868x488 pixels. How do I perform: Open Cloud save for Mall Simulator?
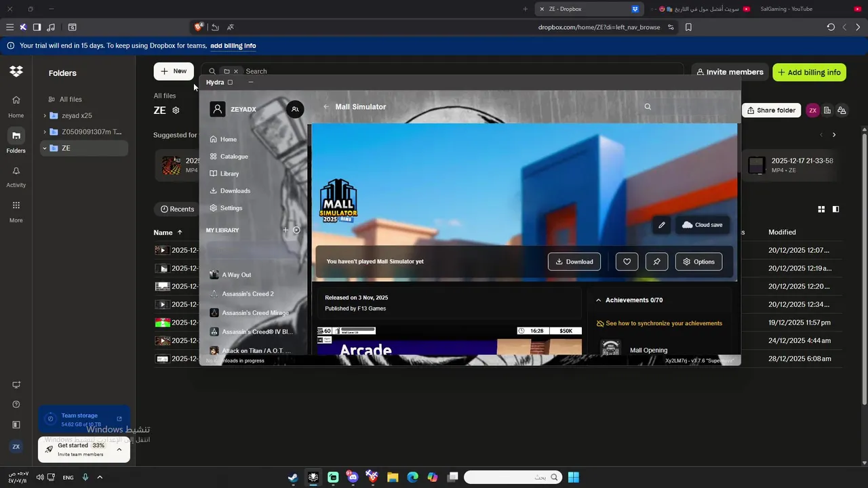coord(702,225)
